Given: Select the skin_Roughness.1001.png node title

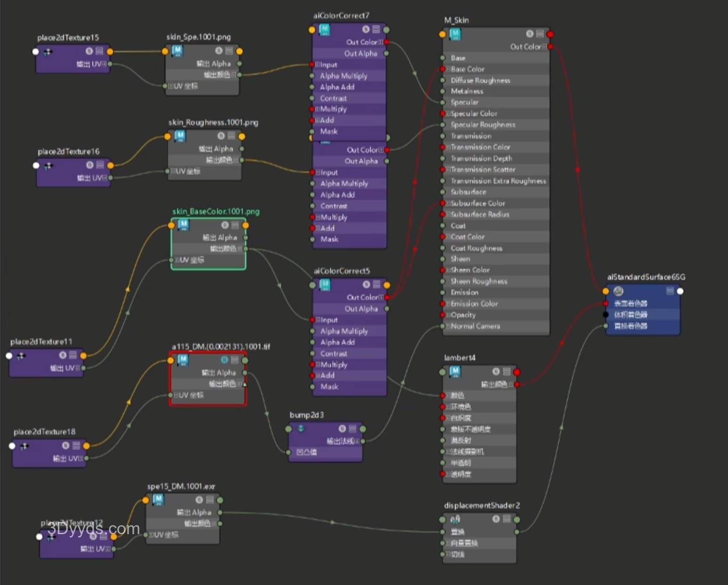Looking at the screenshot, I should (213, 123).
